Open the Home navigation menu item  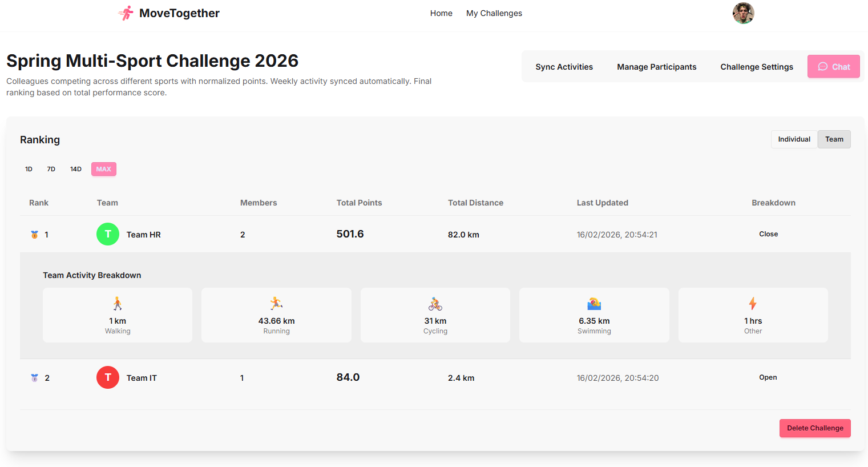coord(441,13)
